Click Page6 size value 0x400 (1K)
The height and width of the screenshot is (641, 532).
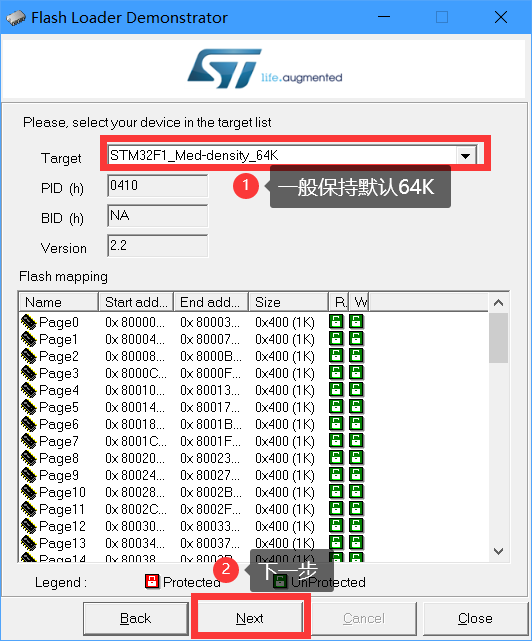[285, 424]
